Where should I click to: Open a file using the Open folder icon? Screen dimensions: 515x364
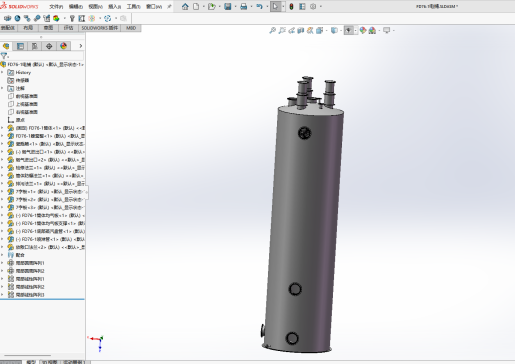click(211, 6)
